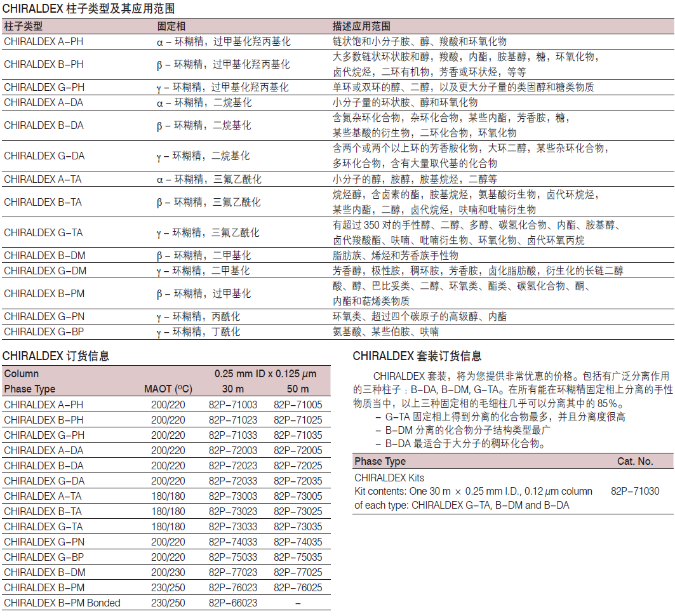Click "CHIRALDEX B–PM Bonded" row label

click(x=62, y=603)
